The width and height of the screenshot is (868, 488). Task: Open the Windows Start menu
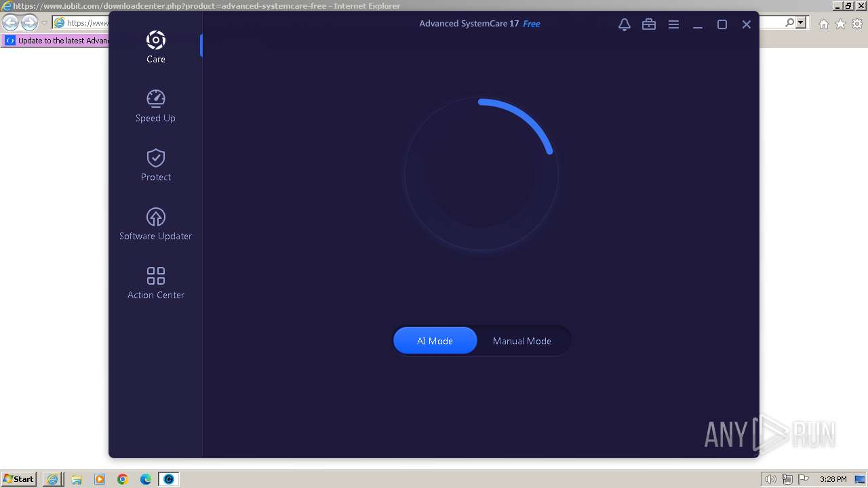tap(18, 479)
